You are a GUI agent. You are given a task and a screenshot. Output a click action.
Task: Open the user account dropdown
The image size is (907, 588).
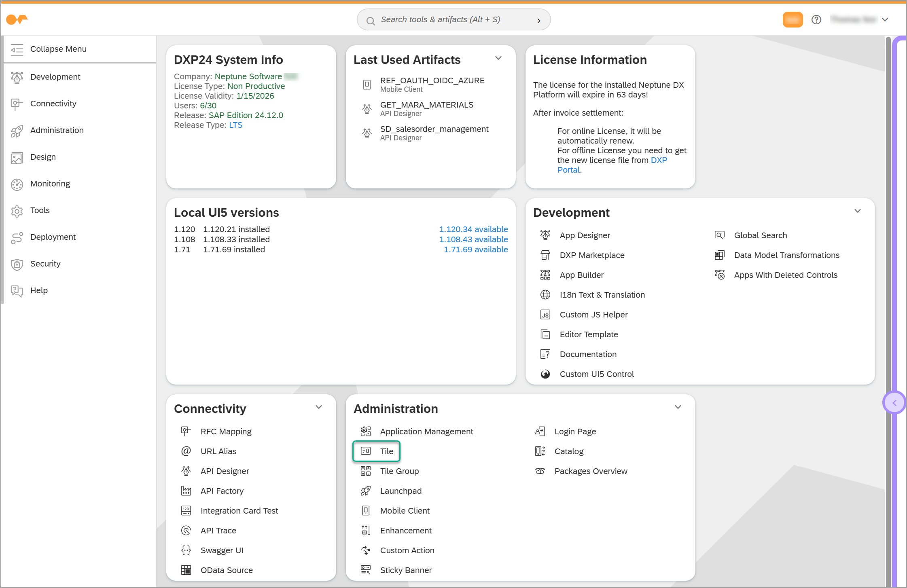click(x=885, y=19)
